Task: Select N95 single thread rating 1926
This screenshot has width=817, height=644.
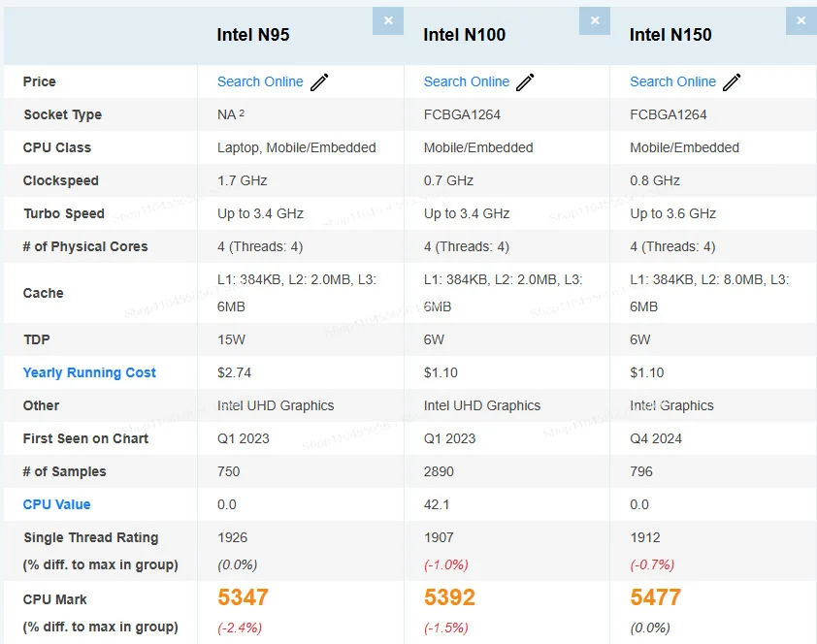Action: [233, 537]
